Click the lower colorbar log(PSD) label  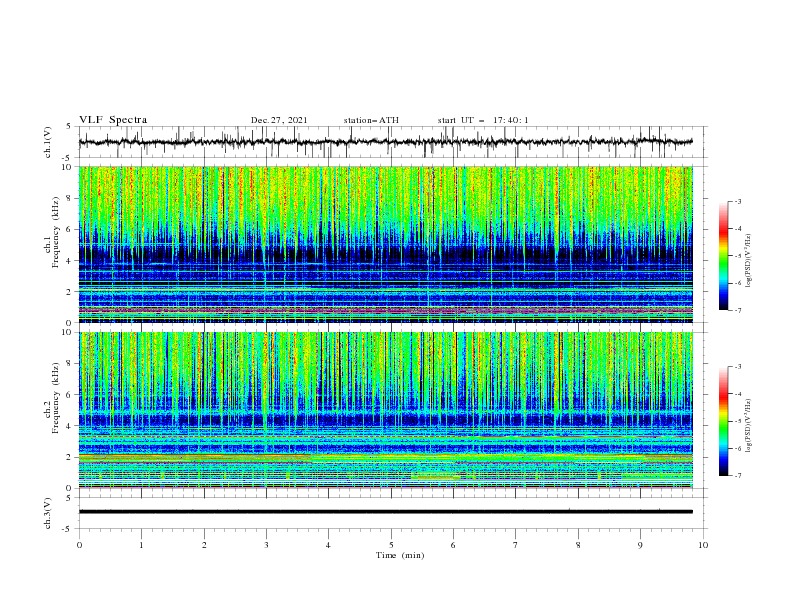[x=749, y=425]
